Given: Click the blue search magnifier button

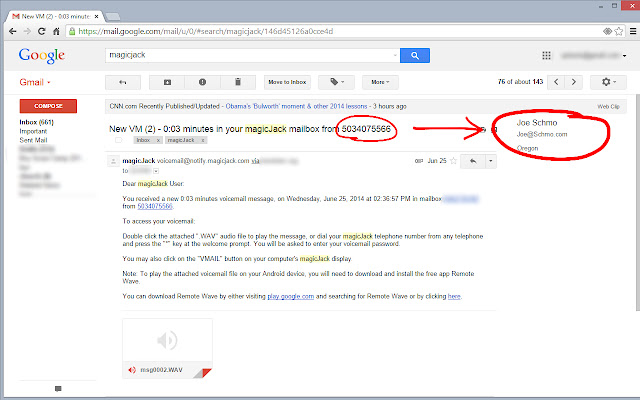Looking at the screenshot, I should 415,56.
